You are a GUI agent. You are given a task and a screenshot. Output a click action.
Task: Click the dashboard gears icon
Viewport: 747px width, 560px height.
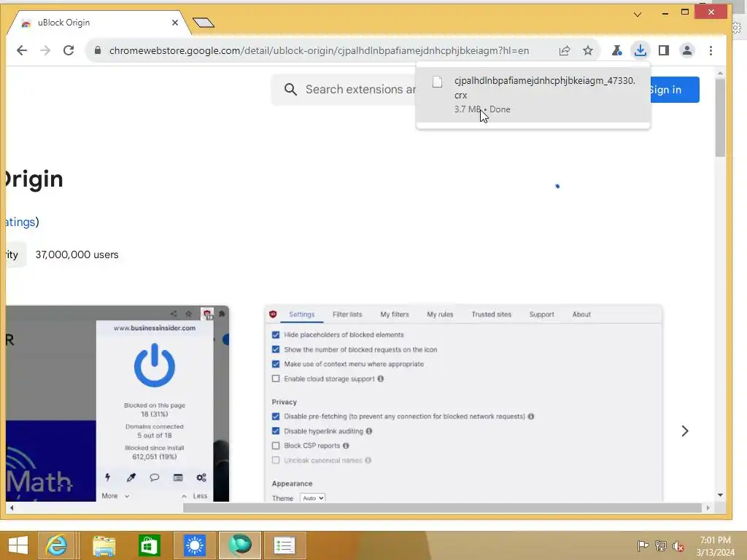201,477
